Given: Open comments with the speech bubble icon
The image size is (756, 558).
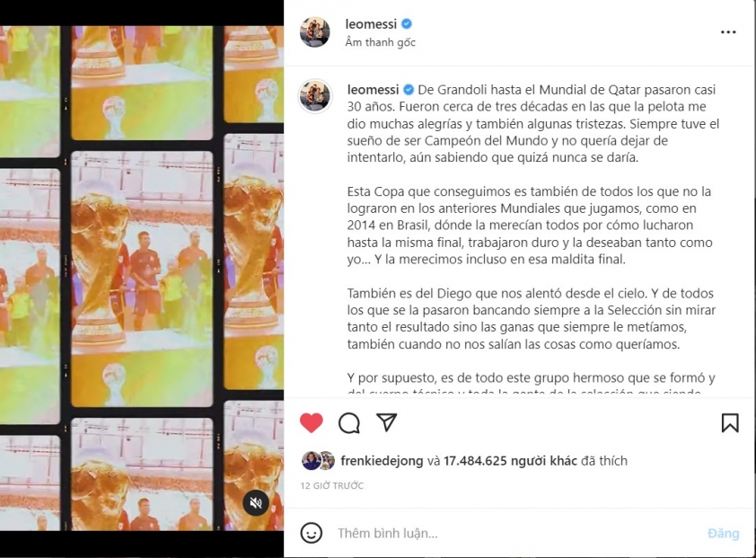Looking at the screenshot, I should pyautogui.click(x=349, y=423).
